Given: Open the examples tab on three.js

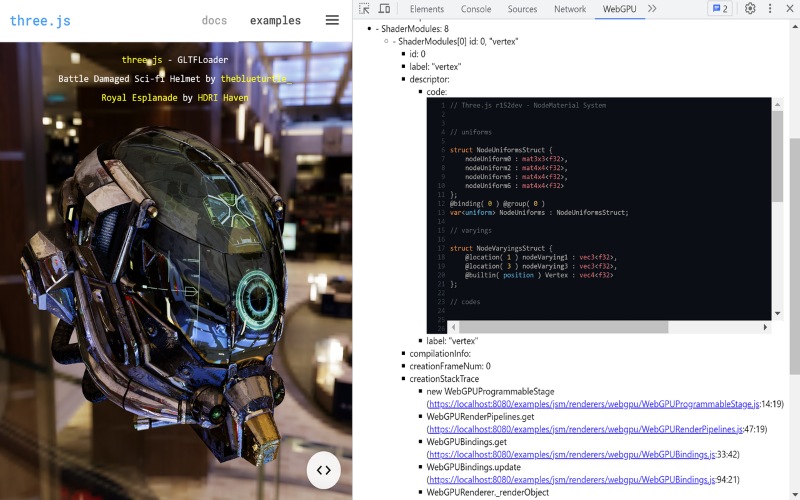Looking at the screenshot, I should click(x=275, y=20).
